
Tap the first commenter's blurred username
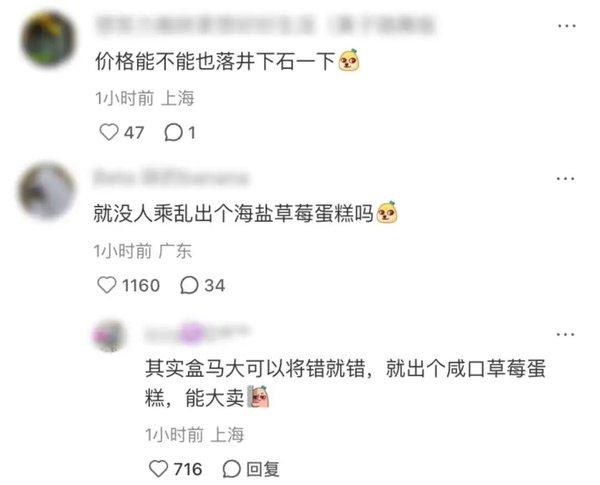tap(265, 25)
